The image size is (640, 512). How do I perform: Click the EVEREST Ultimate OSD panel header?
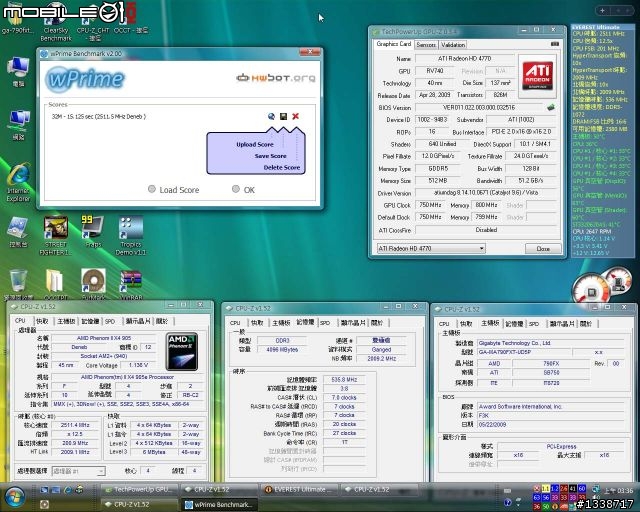(602, 27)
